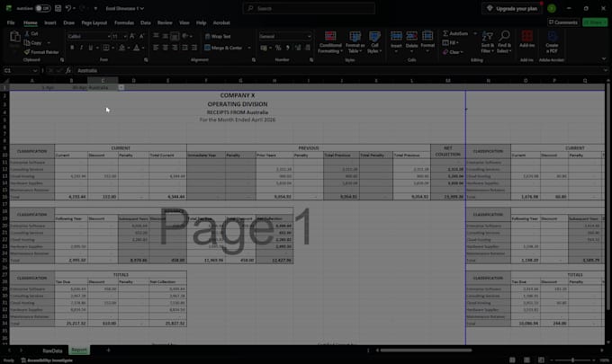Click the Insert Function fx icon
Image resolution: width=612 pixels, height=364 pixels.
coord(67,70)
